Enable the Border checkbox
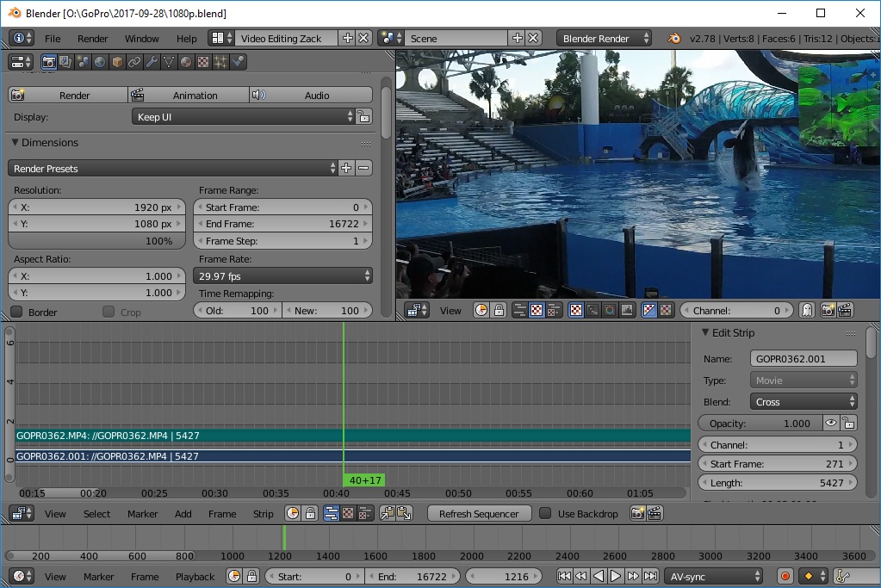The width and height of the screenshot is (881, 588). pyautogui.click(x=16, y=313)
